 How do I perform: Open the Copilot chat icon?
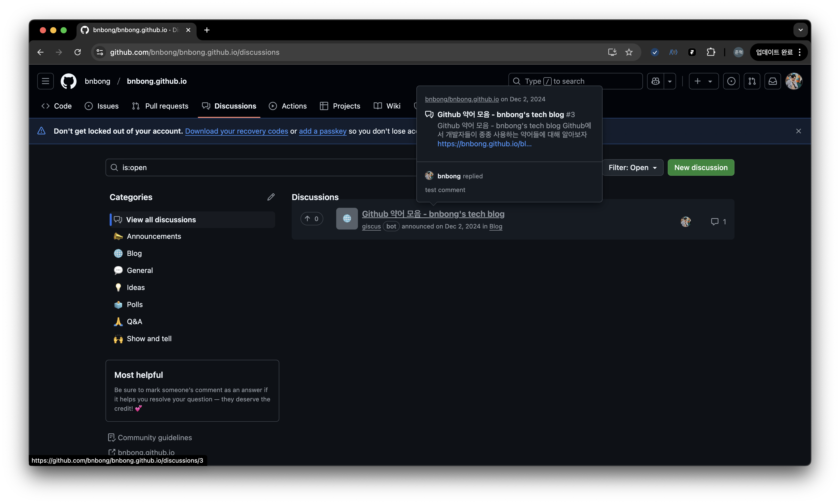click(656, 81)
